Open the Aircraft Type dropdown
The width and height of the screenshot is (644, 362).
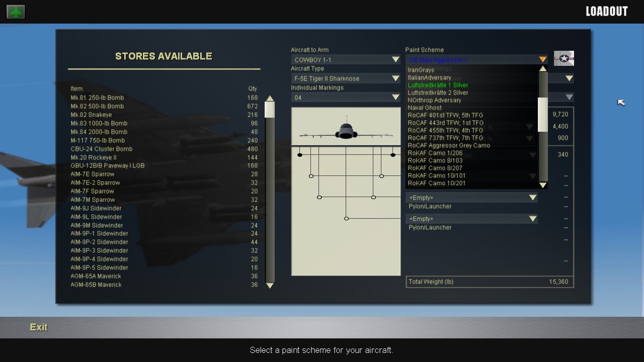pyautogui.click(x=346, y=78)
